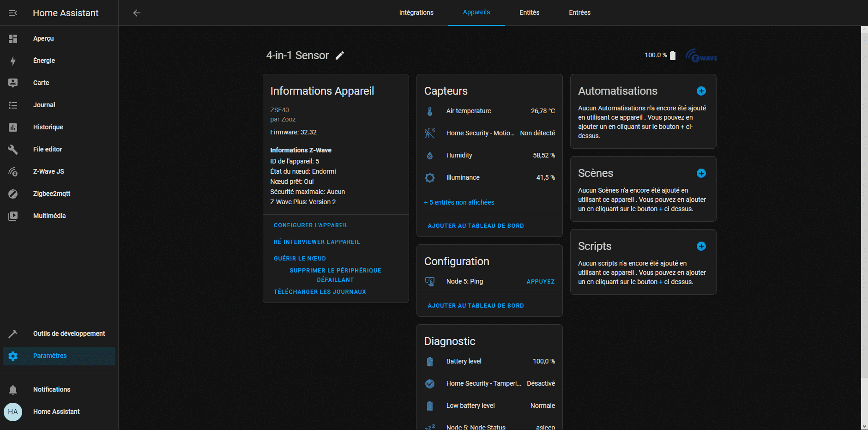
Task: Add a scene plus icon
Action: (701, 173)
